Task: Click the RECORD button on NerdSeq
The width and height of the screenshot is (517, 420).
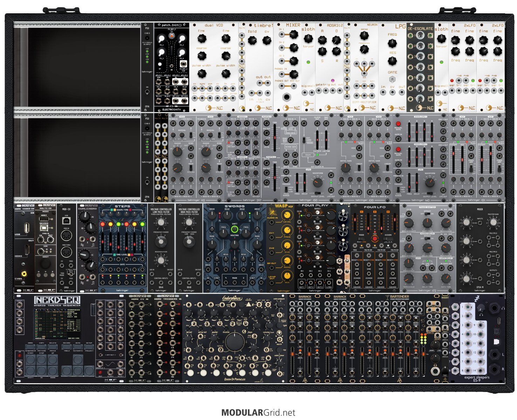Action: [67, 347]
